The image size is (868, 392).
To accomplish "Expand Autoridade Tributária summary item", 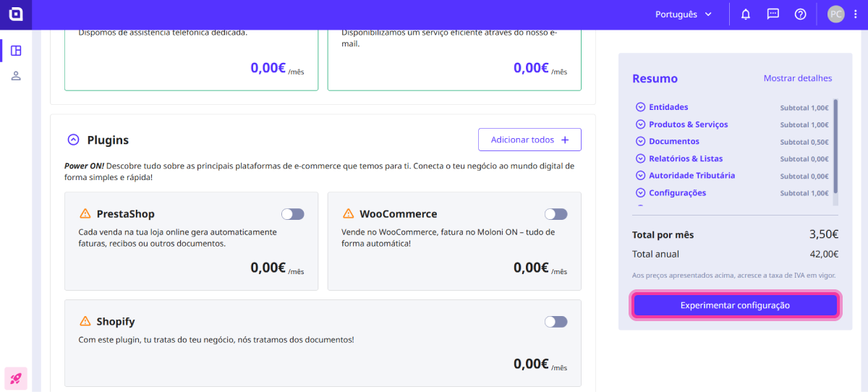I will pos(692,176).
